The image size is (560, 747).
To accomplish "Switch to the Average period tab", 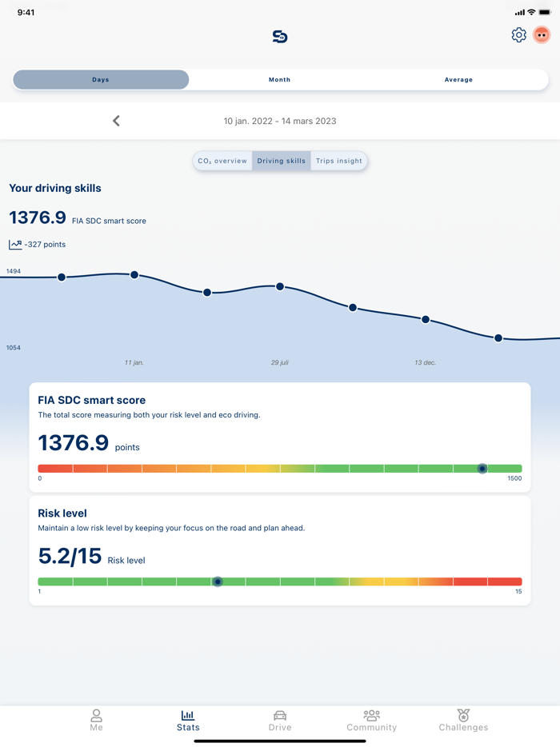I will point(458,79).
